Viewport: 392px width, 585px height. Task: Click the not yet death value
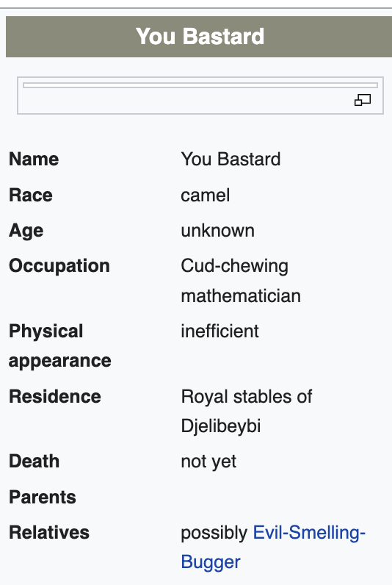pos(208,462)
